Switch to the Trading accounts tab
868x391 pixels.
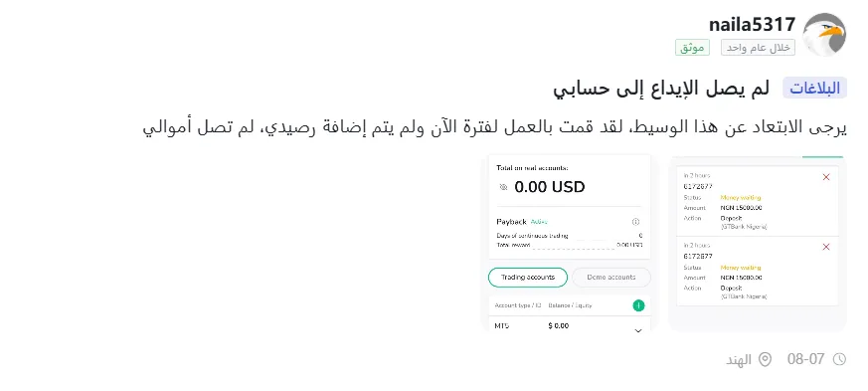click(528, 278)
